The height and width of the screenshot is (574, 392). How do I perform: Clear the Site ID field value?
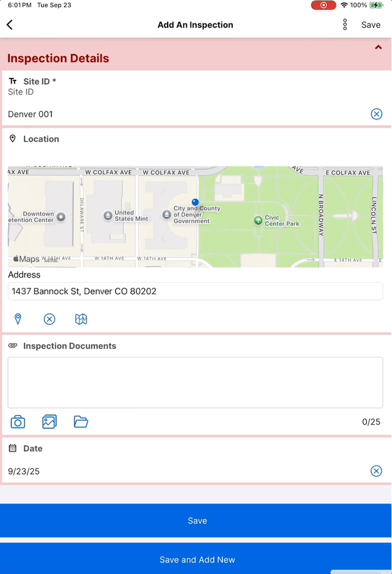click(x=376, y=114)
